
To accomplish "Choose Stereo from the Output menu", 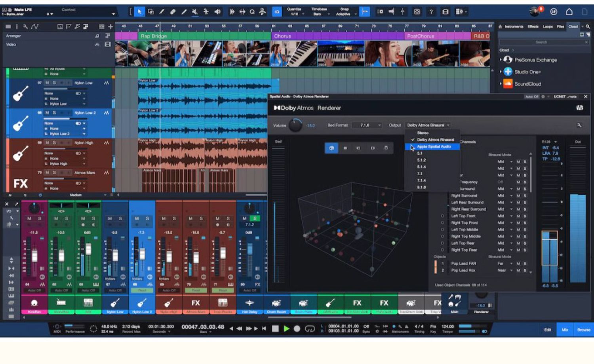I will pyautogui.click(x=423, y=133).
